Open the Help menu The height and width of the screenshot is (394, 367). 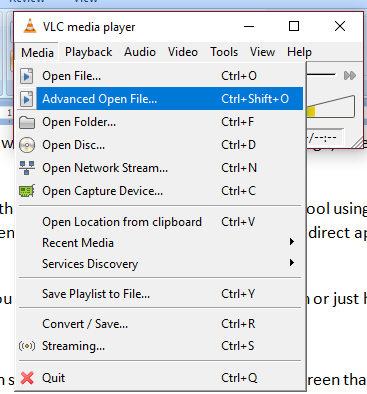(x=299, y=52)
